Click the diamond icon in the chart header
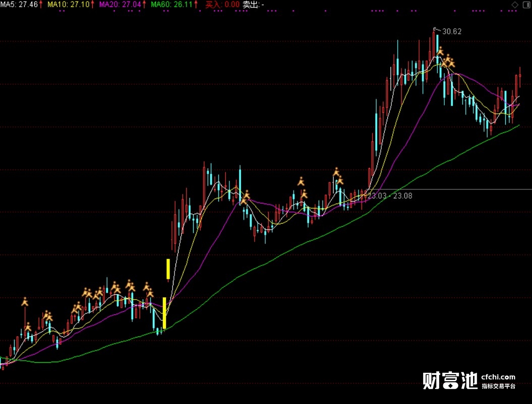The width and height of the screenshot is (532, 404). (515, 5)
